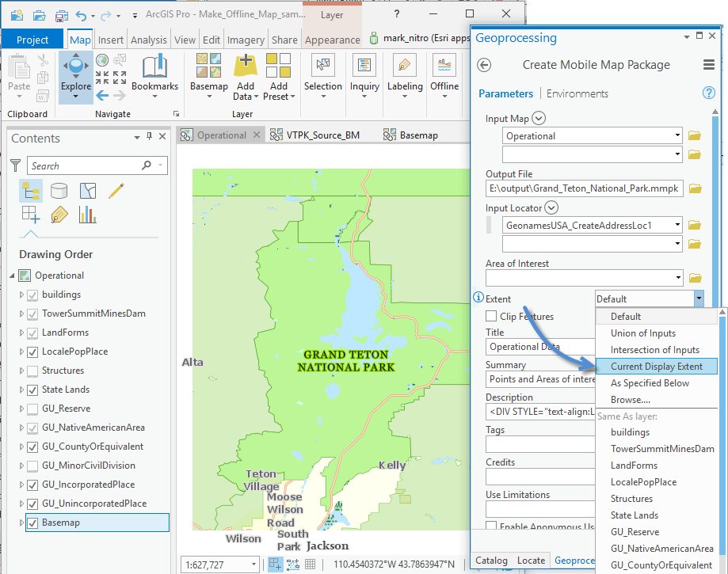
Task: Open the Extent dropdown arrow
Action: (699, 298)
